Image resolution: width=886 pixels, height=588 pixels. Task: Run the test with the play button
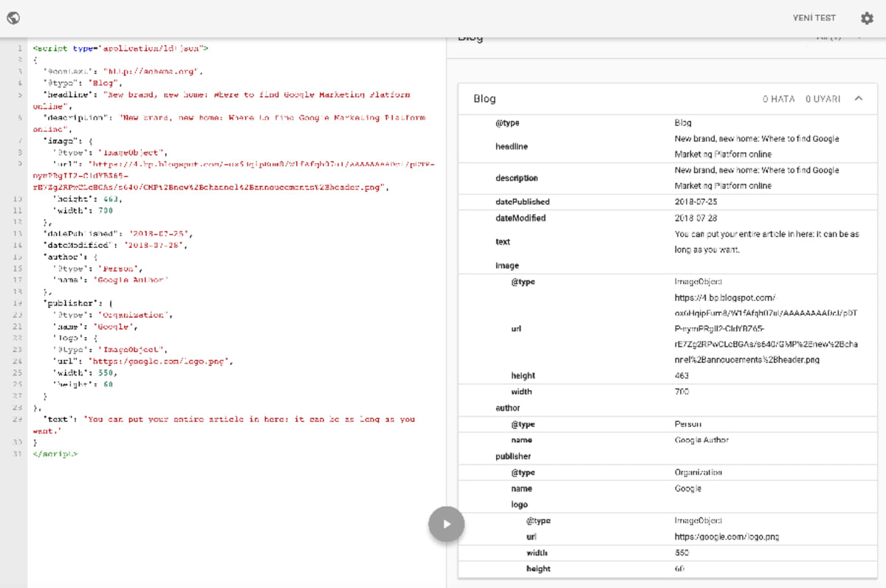pos(447,524)
